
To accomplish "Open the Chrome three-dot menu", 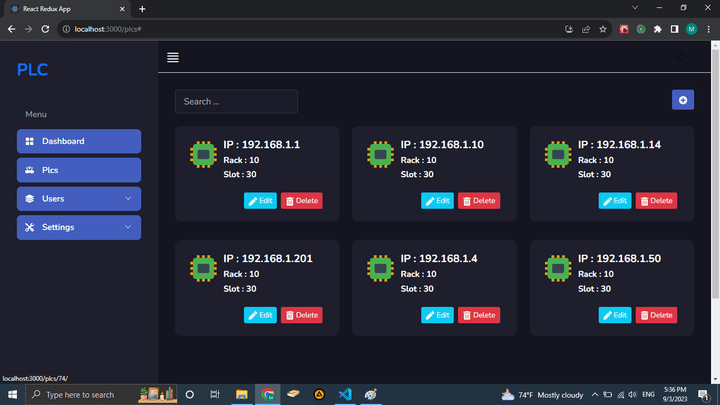I will [x=709, y=29].
